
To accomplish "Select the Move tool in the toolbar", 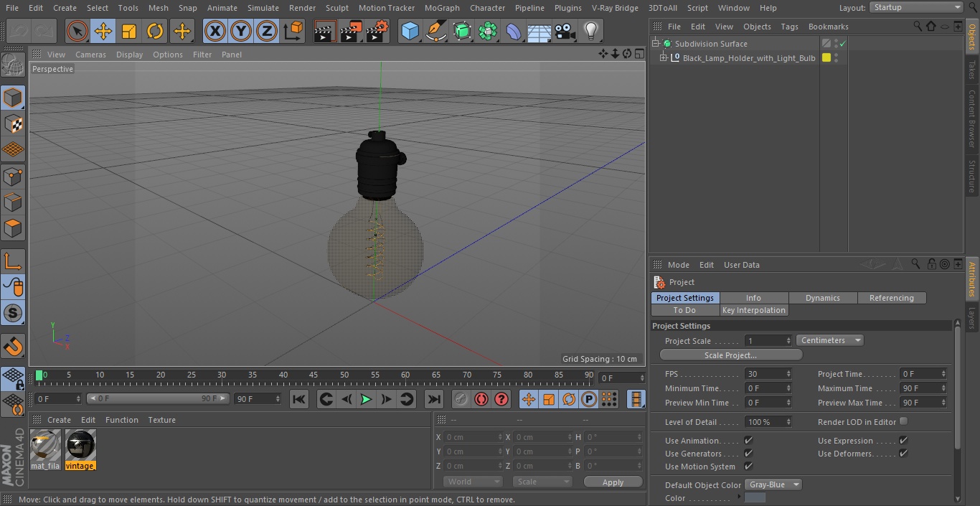I will point(103,31).
